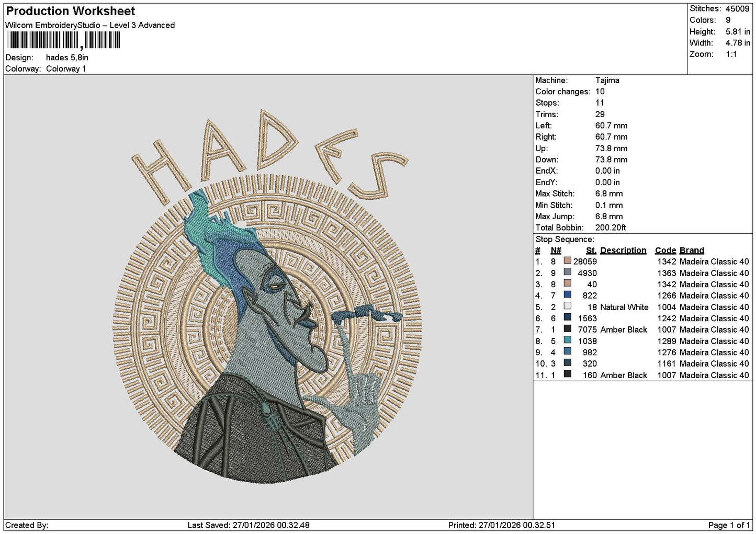Click the "St." column header
The width and height of the screenshot is (756, 534).
tap(591, 251)
